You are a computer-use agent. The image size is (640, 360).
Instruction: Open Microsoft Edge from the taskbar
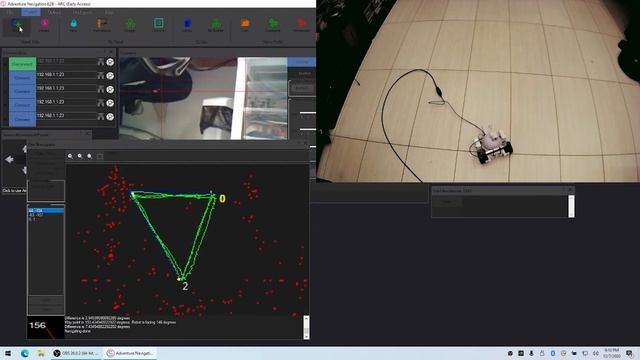point(24,353)
